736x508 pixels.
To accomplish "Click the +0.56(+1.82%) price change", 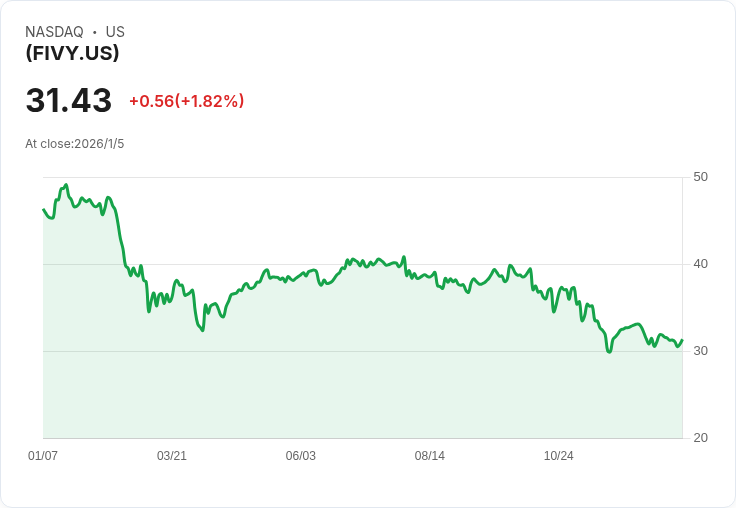I will pos(186,101).
